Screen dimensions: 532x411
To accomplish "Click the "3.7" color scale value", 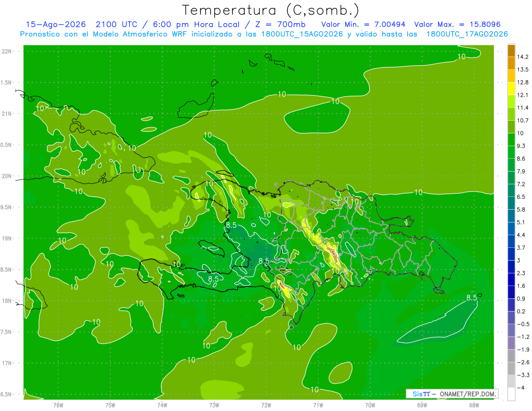I will coord(521,247).
